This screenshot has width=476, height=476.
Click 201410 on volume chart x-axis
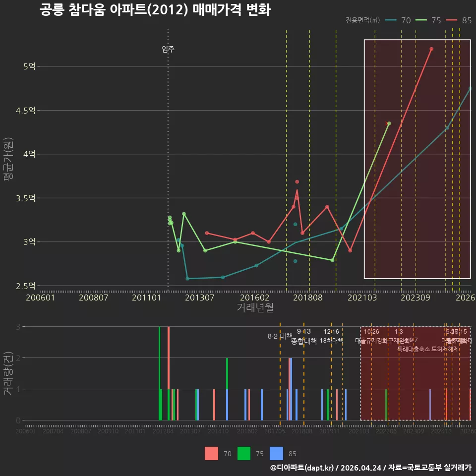(218, 431)
